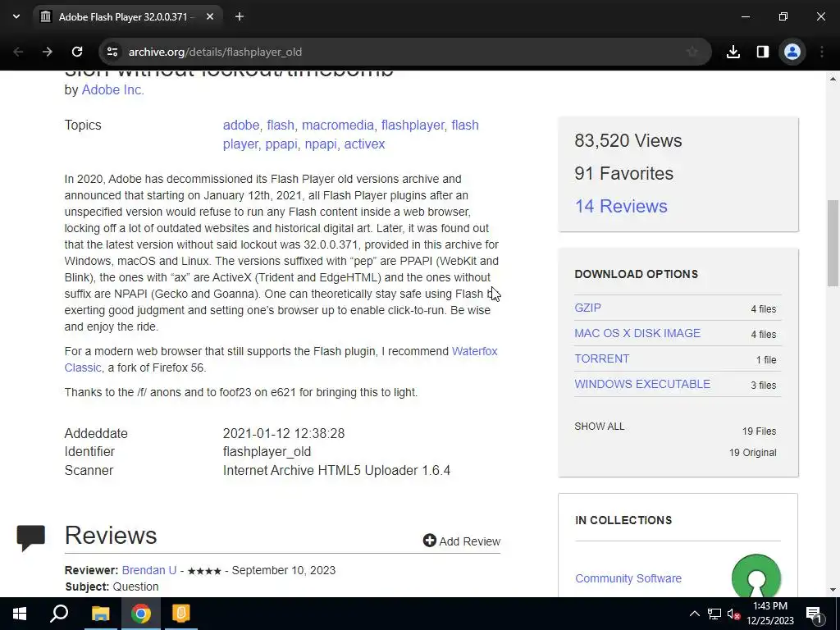Open the Windows Start menu
840x630 pixels.
pyautogui.click(x=20, y=614)
